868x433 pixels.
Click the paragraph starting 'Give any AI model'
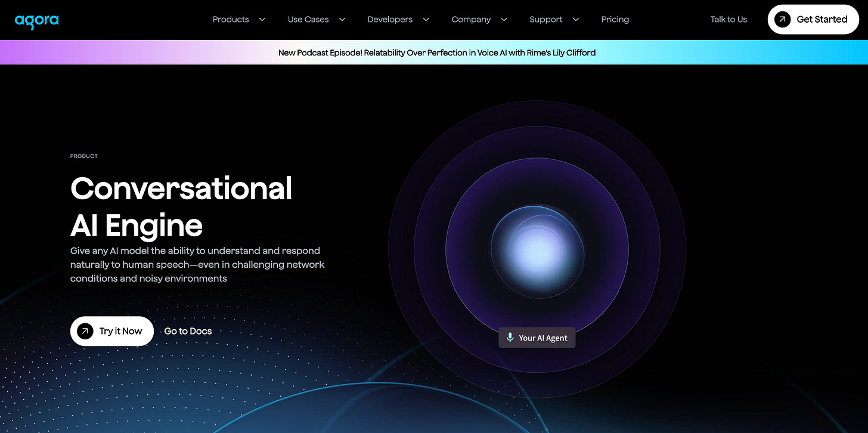197,265
